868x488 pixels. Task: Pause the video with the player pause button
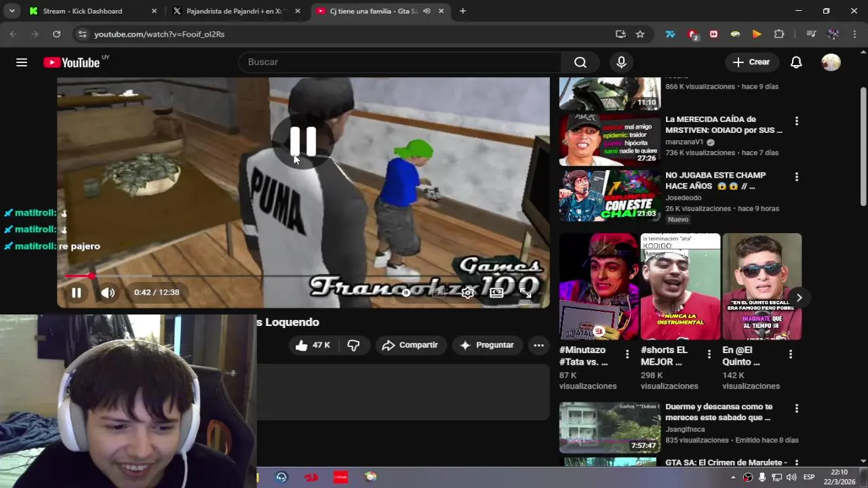coord(76,293)
